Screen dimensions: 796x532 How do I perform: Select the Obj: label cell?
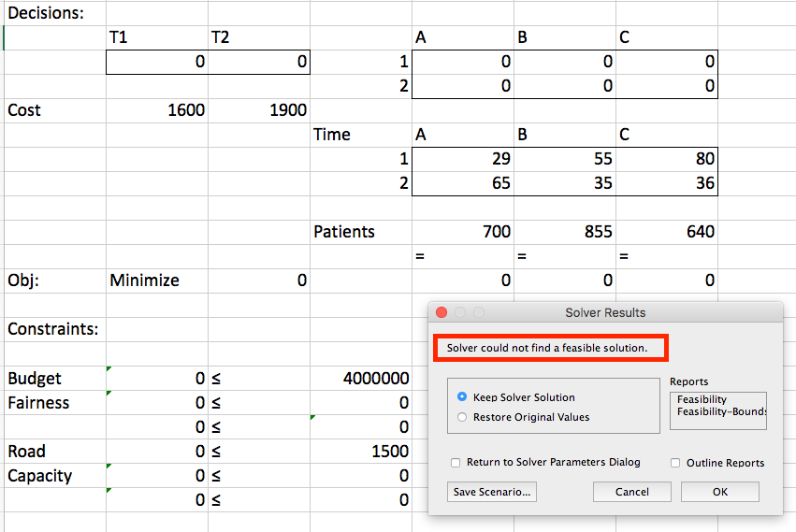[55, 280]
